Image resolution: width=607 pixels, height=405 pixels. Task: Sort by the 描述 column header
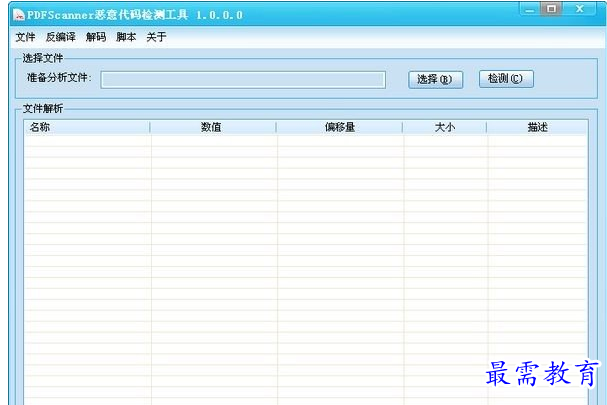point(537,127)
